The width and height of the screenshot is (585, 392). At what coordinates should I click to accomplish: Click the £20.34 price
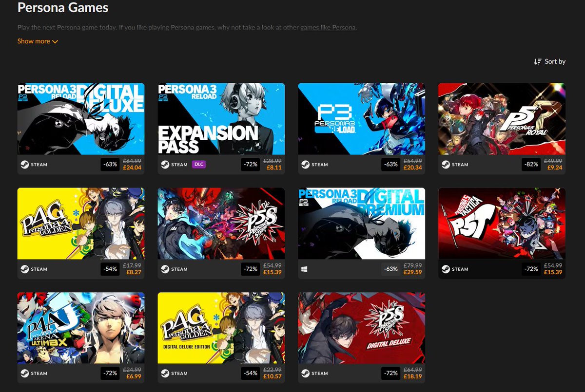coord(412,168)
